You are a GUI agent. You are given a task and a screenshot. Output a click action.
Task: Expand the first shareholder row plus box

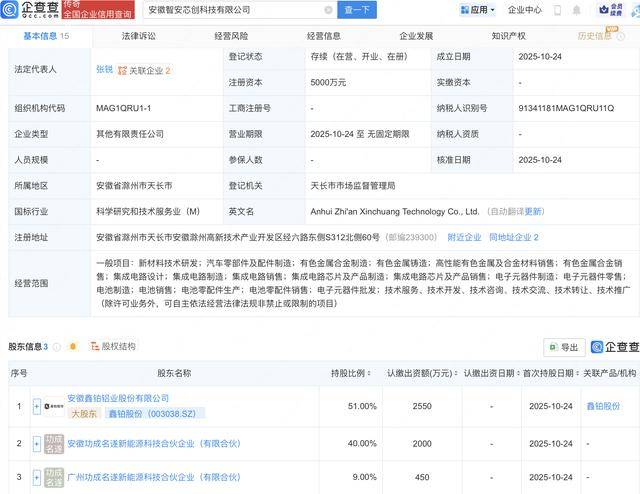37,406
